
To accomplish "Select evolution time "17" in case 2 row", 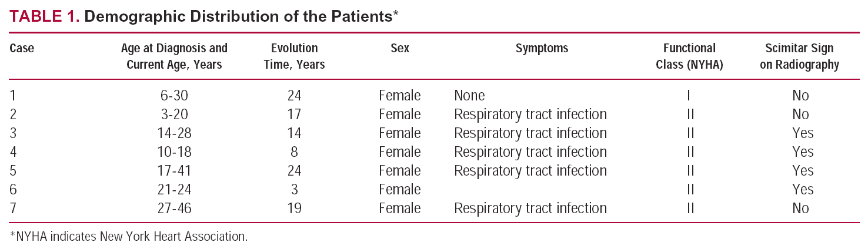I will pyautogui.click(x=294, y=115).
